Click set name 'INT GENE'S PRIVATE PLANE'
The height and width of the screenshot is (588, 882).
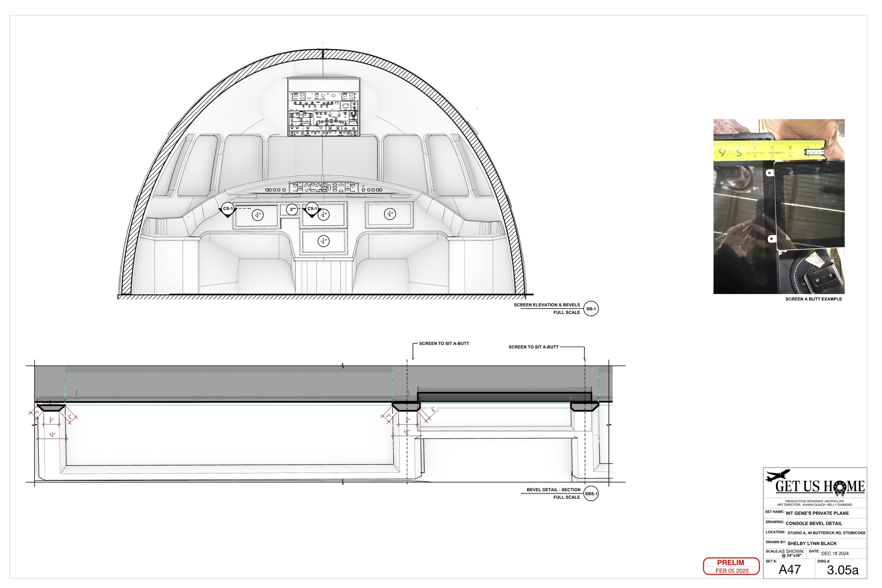(817, 513)
